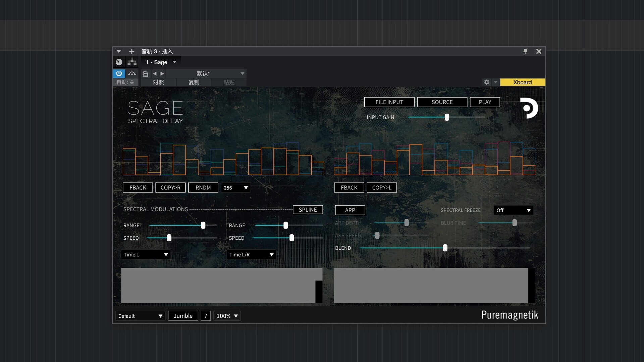This screenshot has width=644, height=362.
Task: Toggle the left channel FBACK button
Action: 138,188
